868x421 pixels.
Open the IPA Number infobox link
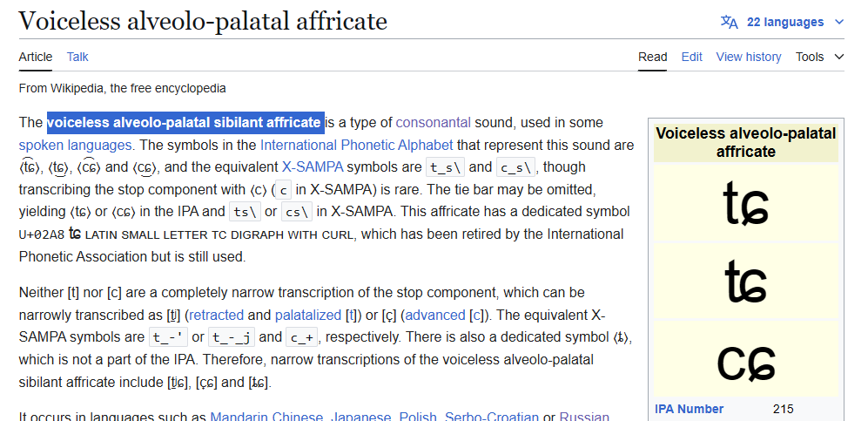tap(690, 409)
